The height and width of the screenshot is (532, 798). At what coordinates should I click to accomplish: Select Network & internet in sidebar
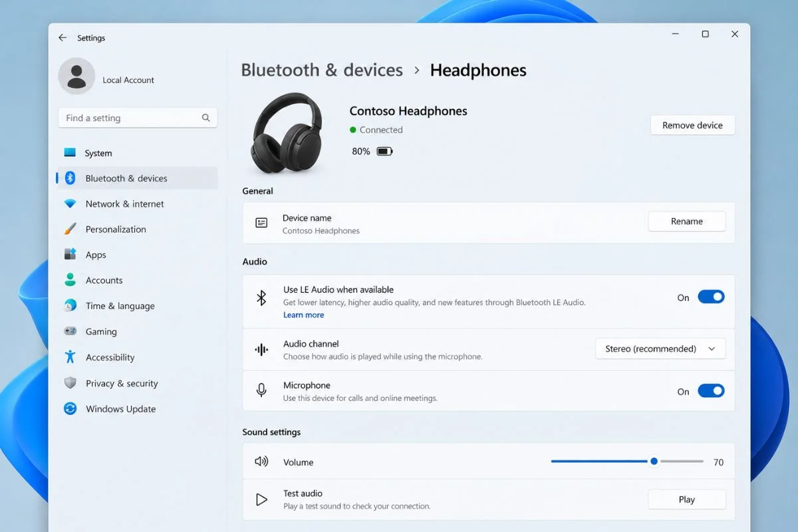click(x=137, y=204)
